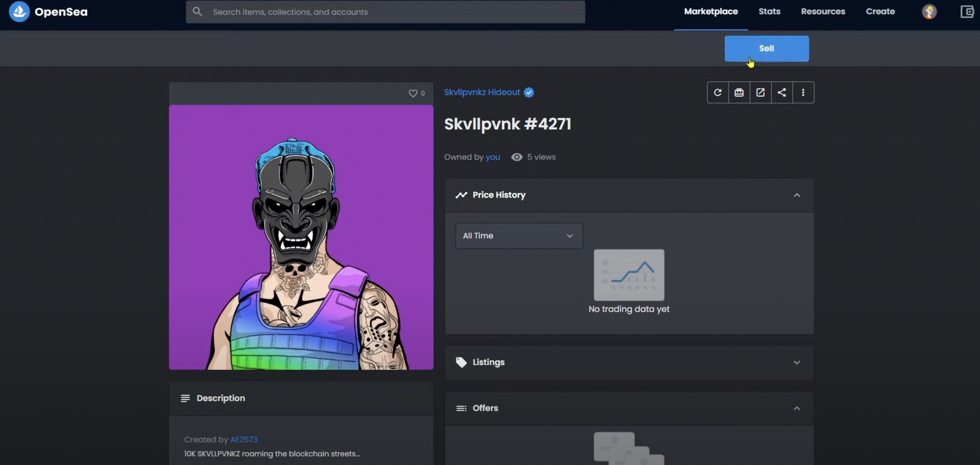Open the All Time range dropdown
Screen dimensions: 980x465
pyautogui.click(x=519, y=236)
